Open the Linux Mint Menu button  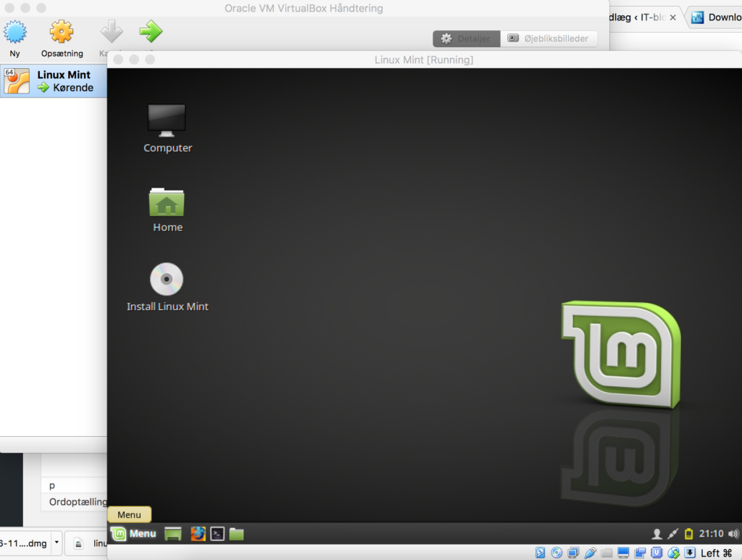tap(133, 534)
